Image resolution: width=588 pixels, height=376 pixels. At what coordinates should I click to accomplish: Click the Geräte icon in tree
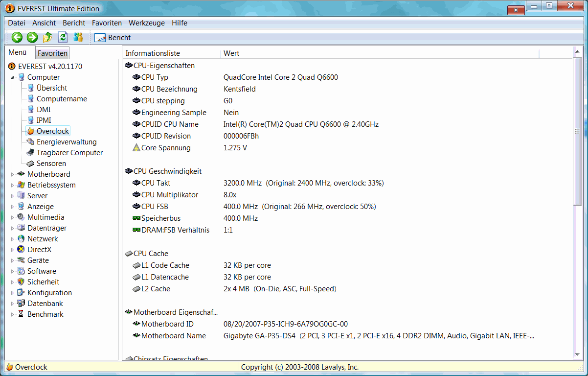(21, 260)
